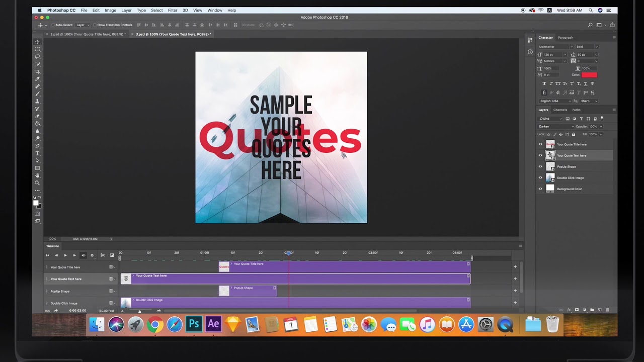Screen dimensions: 644x362
Task: Go to first frame of timeline
Action: pyautogui.click(x=48, y=255)
